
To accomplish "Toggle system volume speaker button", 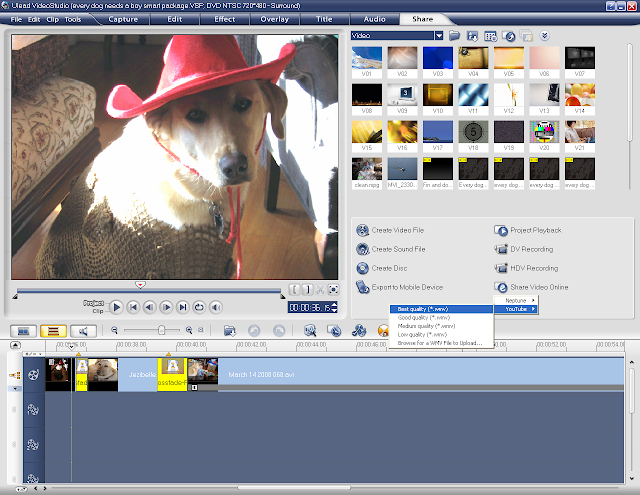I will [216, 307].
